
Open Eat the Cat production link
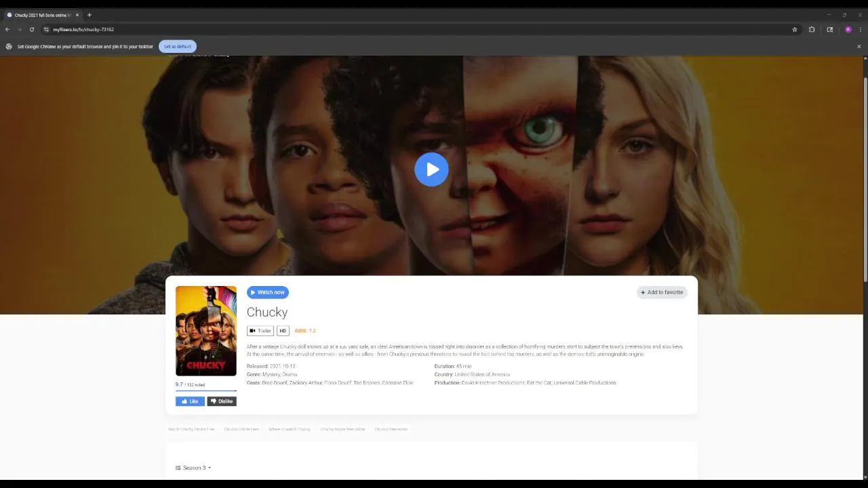point(539,383)
